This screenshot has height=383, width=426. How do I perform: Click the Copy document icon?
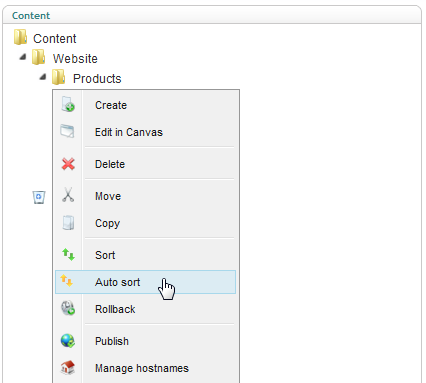pyautogui.click(x=68, y=223)
